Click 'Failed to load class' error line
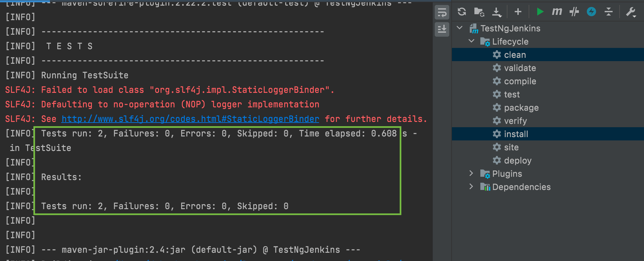 tap(170, 90)
